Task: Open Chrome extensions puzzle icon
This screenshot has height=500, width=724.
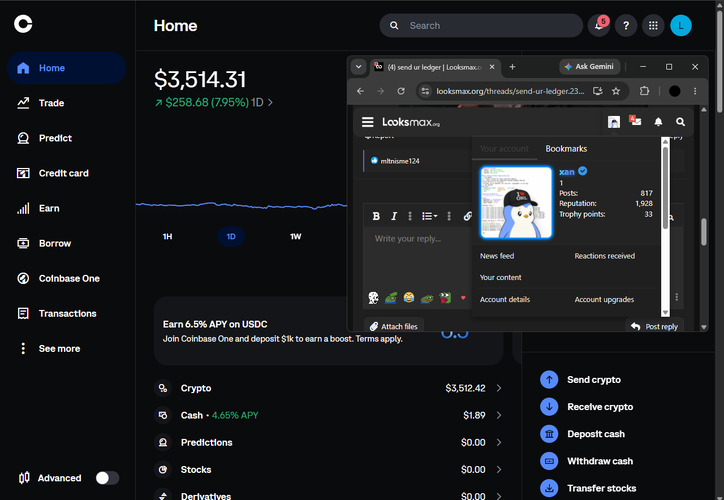Action: 645,91
